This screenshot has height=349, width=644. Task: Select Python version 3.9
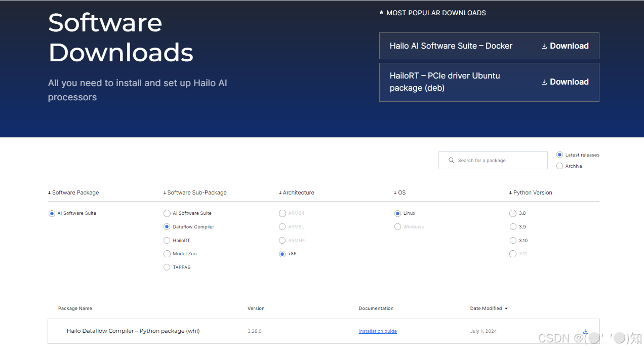(x=513, y=227)
